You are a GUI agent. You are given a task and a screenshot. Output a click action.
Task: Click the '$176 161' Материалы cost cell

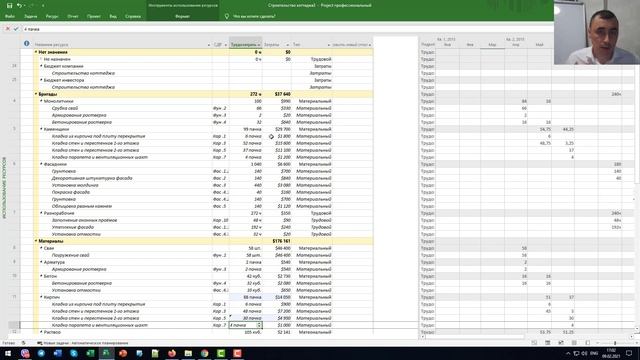277,241
